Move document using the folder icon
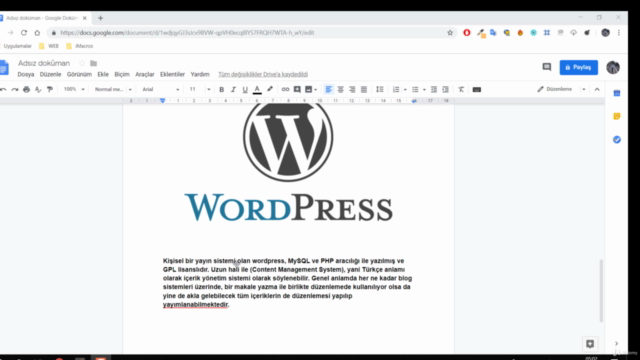 click(93, 63)
